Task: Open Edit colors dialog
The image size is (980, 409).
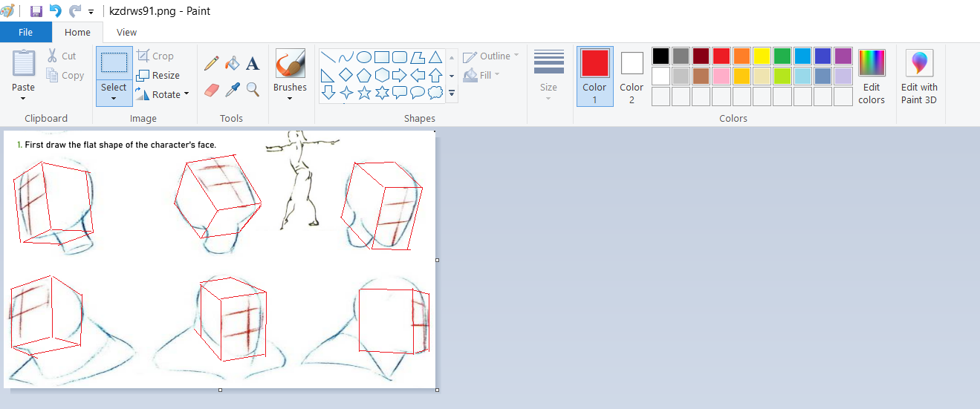Action: pos(872,77)
